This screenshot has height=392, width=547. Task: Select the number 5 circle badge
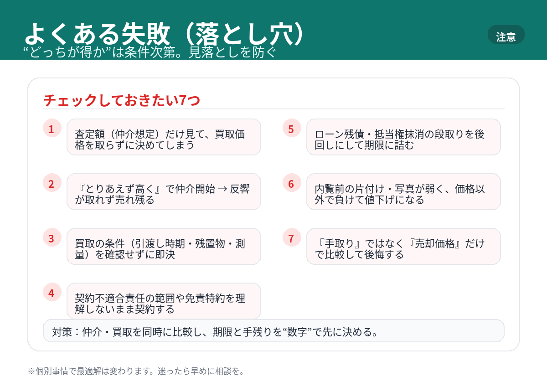click(x=291, y=129)
